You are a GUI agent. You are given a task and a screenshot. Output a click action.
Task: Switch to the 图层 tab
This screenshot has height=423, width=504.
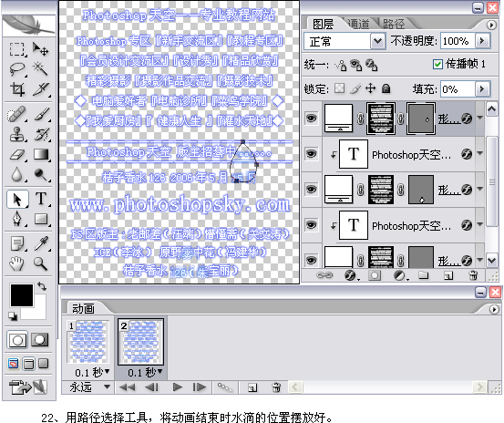(x=323, y=24)
